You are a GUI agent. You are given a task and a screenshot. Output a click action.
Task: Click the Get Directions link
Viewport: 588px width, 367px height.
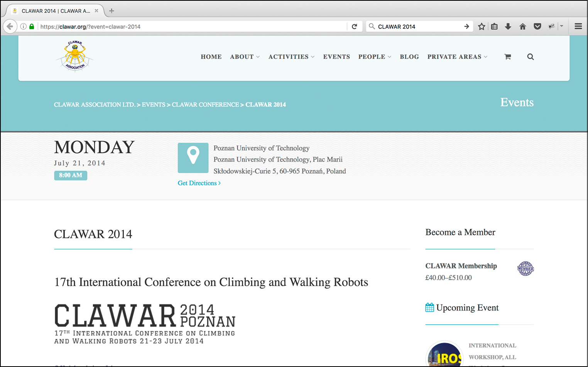[x=199, y=183]
